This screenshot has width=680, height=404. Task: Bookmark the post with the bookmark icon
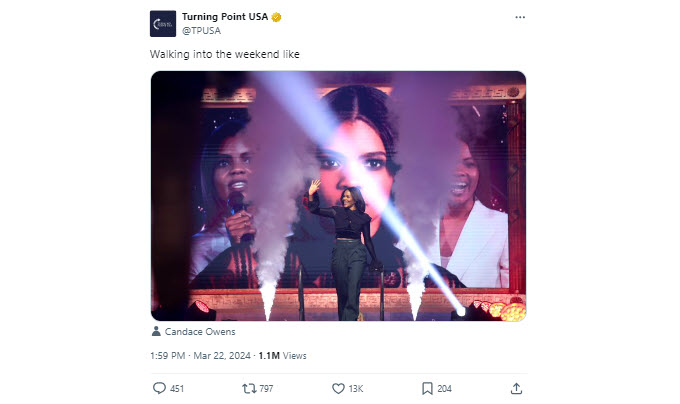[x=427, y=388]
